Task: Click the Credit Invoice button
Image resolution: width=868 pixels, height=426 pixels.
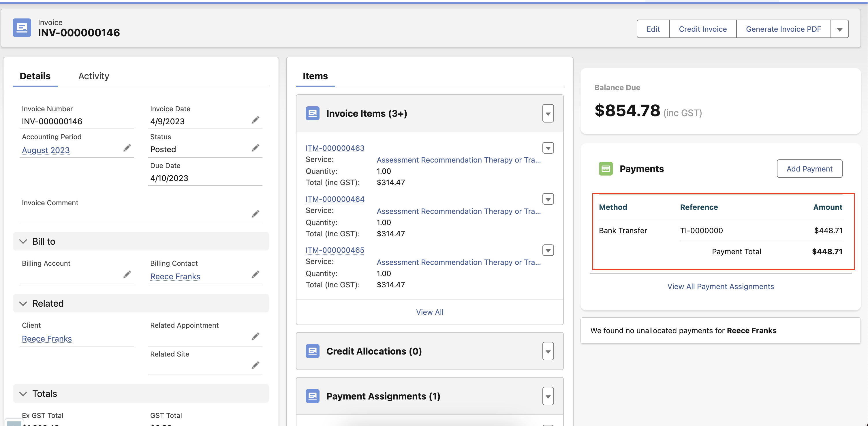Action: tap(702, 29)
